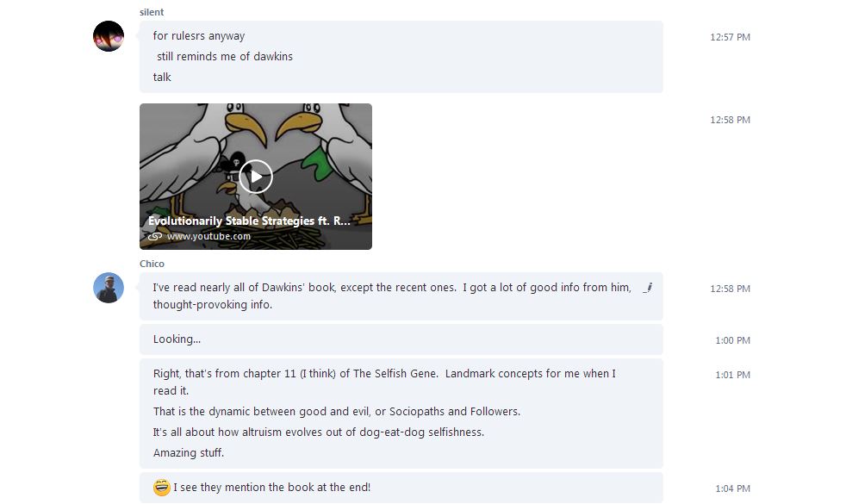Select the 1:01 PM timestamp
846x504 pixels.
[x=732, y=375]
